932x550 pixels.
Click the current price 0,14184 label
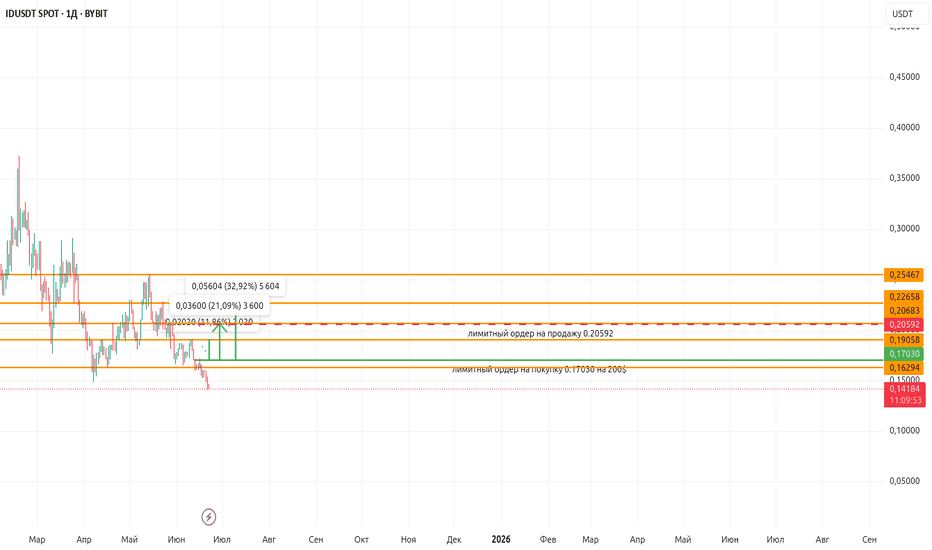tap(904, 389)
